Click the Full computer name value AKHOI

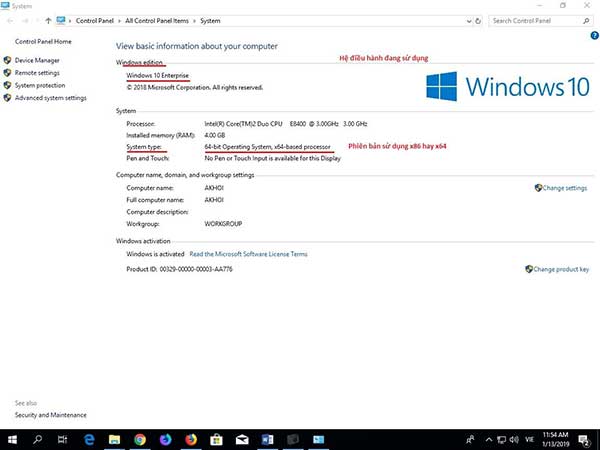(214, 200)
